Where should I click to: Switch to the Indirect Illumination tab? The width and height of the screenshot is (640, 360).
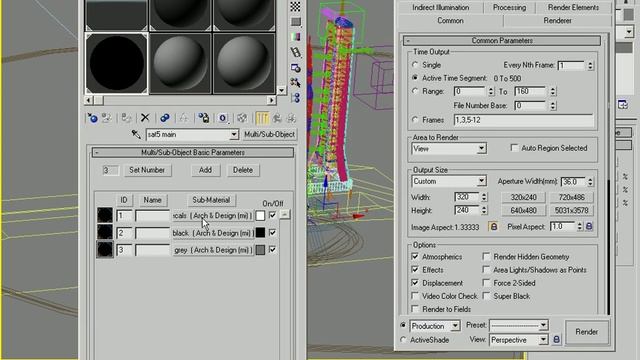click(440, 7)
